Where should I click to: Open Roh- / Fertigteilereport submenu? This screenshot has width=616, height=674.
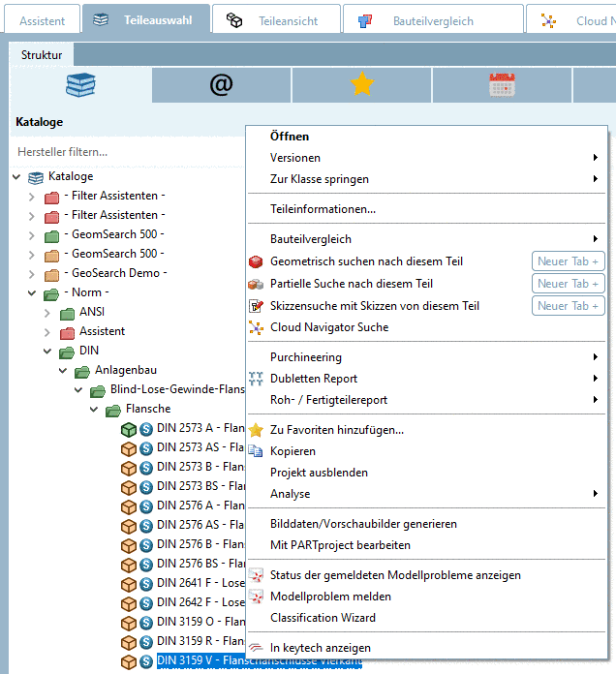[427, 400]
